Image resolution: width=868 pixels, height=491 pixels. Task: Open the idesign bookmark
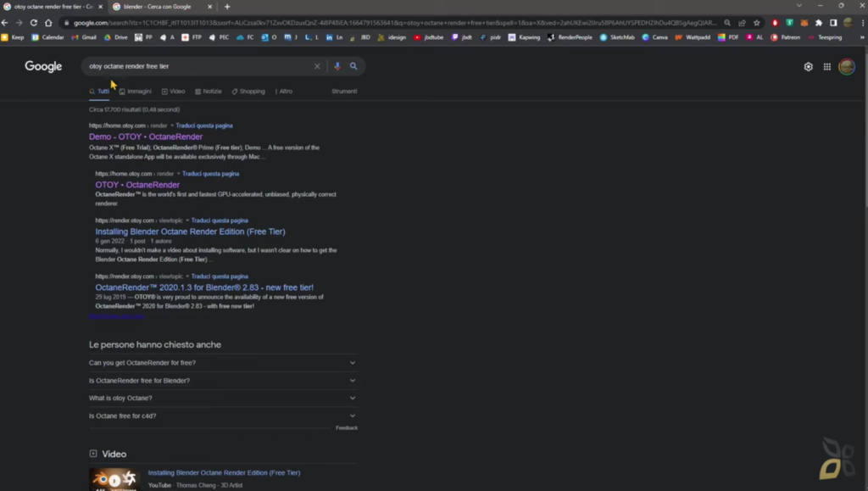[392, 37]
